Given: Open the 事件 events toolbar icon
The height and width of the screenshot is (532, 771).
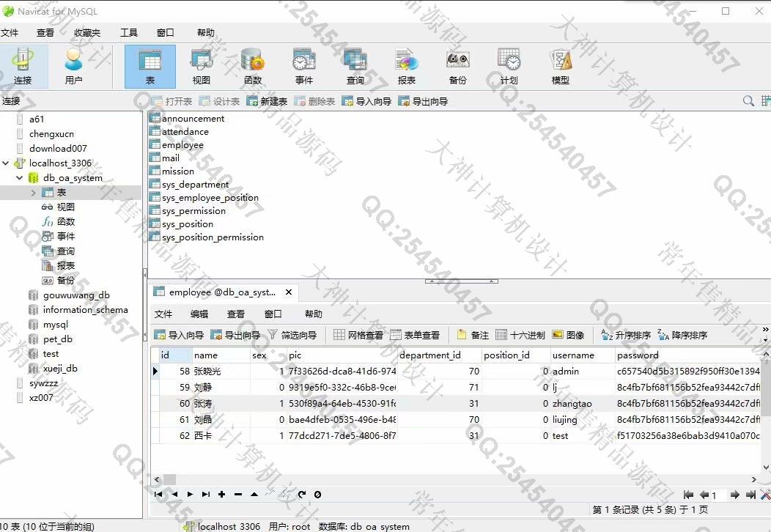Looking at the screenshot, I should coord(304,67).
